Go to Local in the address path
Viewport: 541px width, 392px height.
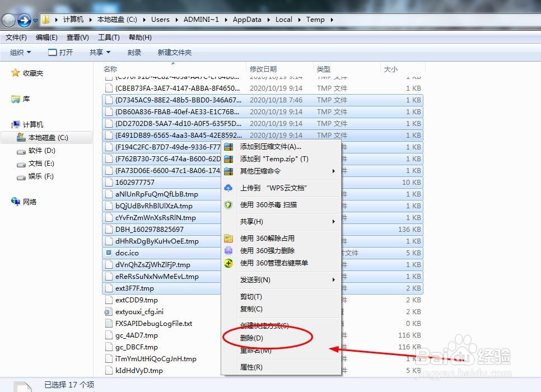[x=283, y=20]
